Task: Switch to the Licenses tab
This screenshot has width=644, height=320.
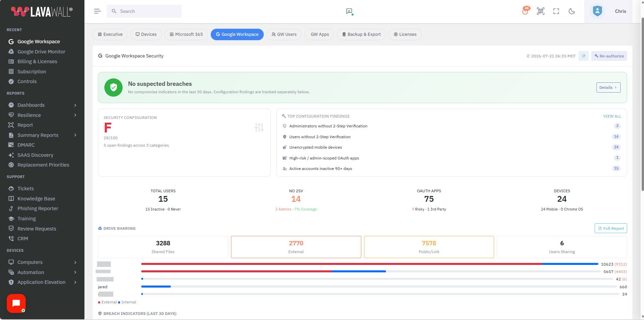Action: (405, 34)
